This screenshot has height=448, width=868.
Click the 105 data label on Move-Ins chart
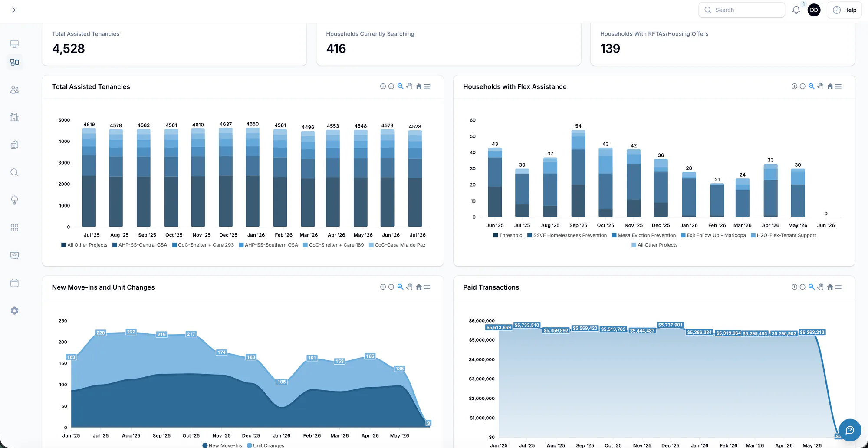(x=282, y=382)
